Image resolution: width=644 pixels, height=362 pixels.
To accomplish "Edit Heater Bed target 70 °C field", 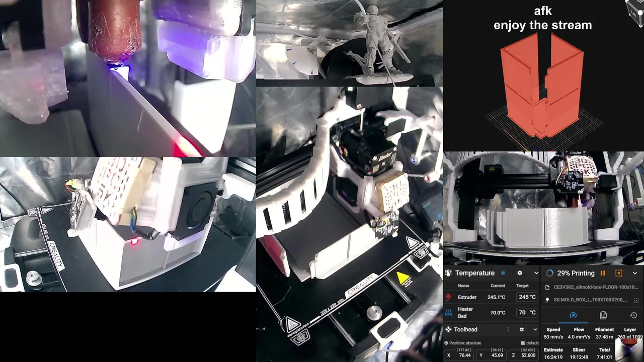I will [x=527, y=312].
